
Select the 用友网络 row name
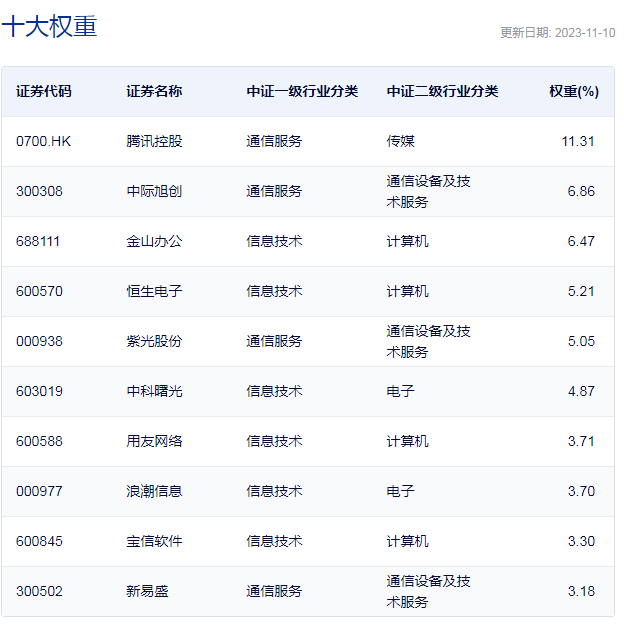(154, 441)
